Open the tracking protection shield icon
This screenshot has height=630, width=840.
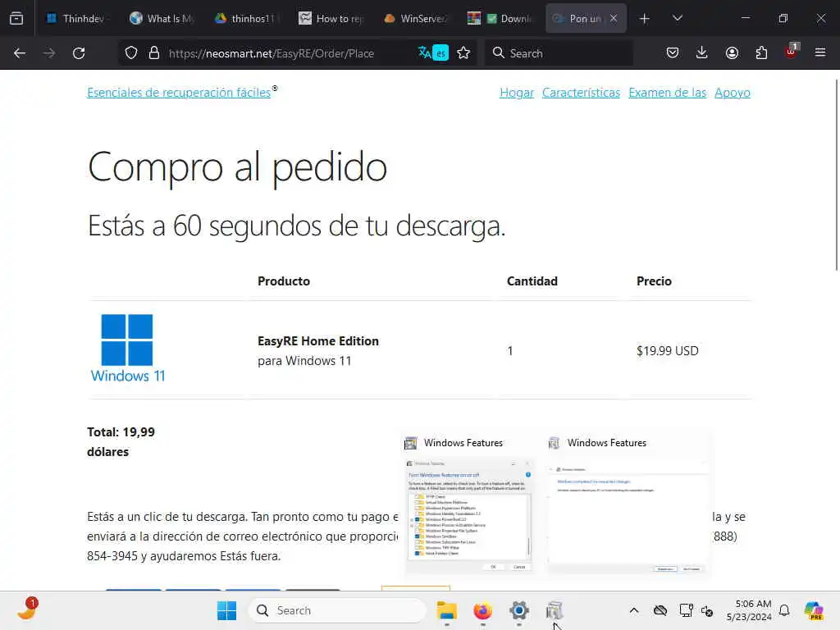point(131,53)
